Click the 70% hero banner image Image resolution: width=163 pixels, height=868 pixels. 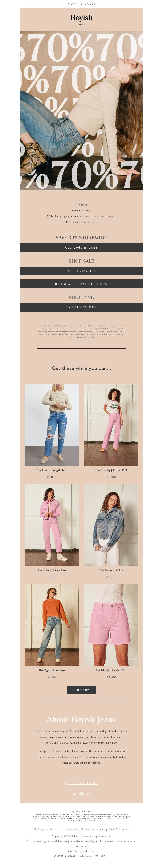tap(81, 111)
